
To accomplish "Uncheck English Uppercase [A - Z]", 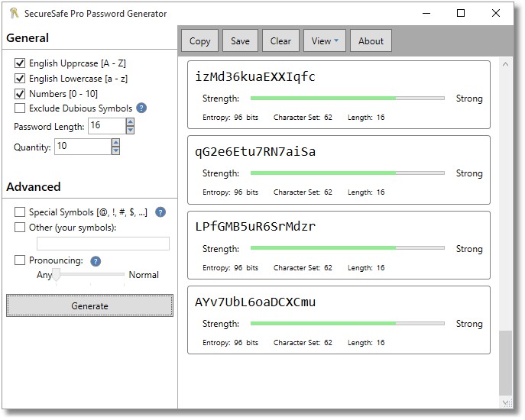I will [x=20, y=63].
